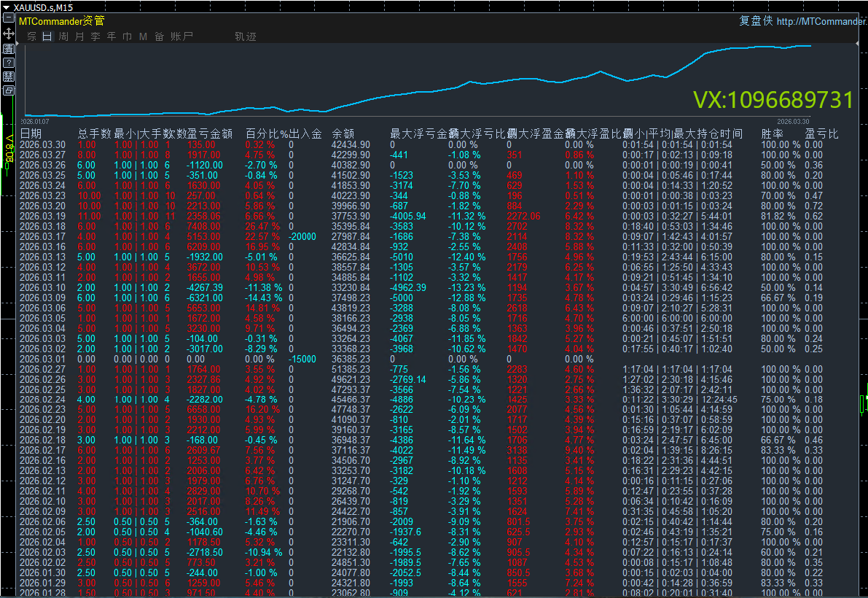
Task: Click the question mark help icon
Action: (x=9, y=63)
